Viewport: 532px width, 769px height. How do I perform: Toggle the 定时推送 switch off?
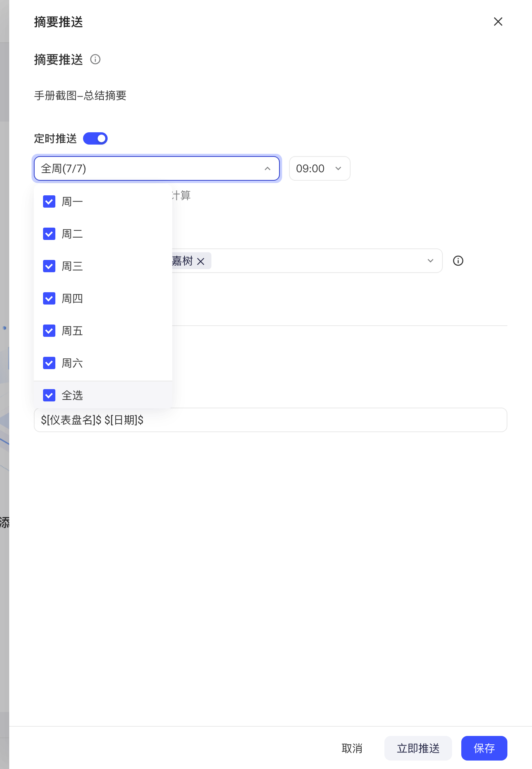point(95,138)
